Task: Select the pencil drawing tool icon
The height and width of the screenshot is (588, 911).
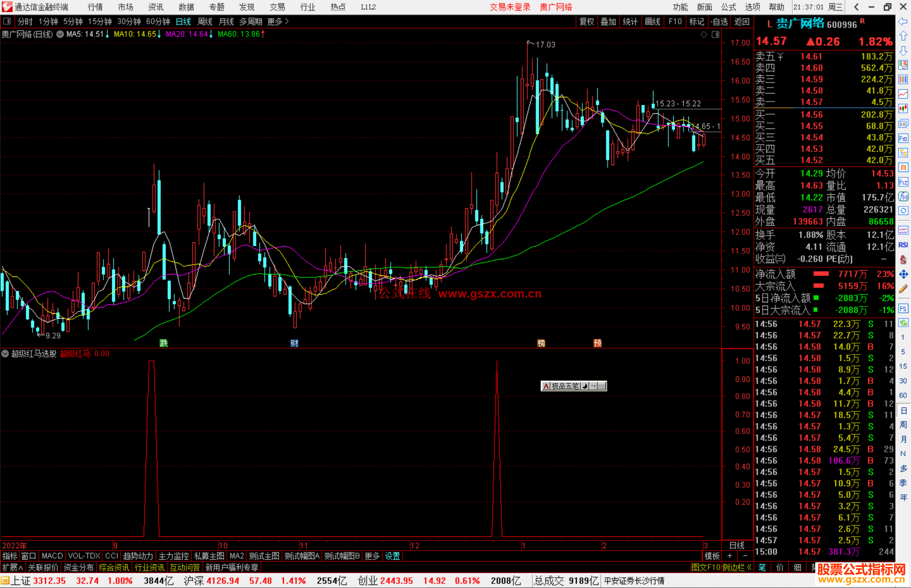Action: pos(903,289)
